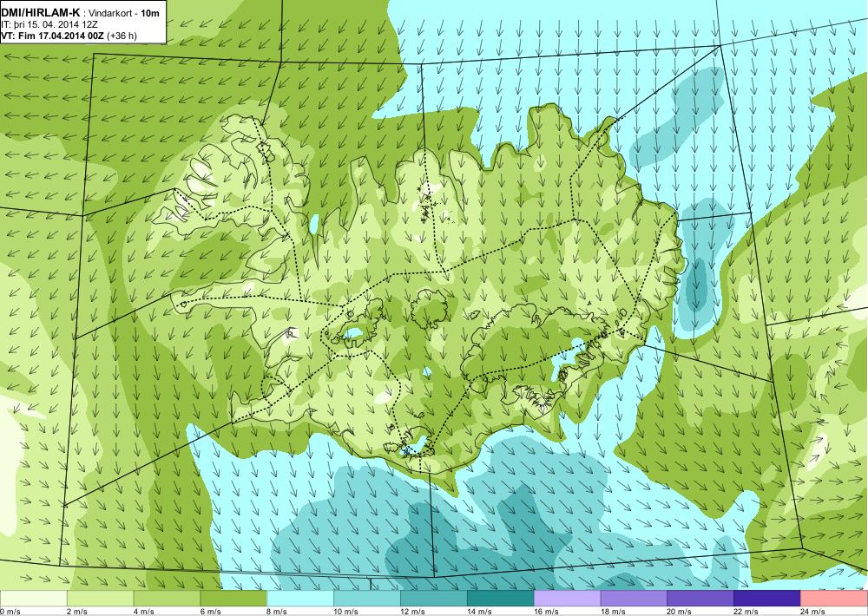Click the DMI/HIRLAM-K model title

coord(41,13)
